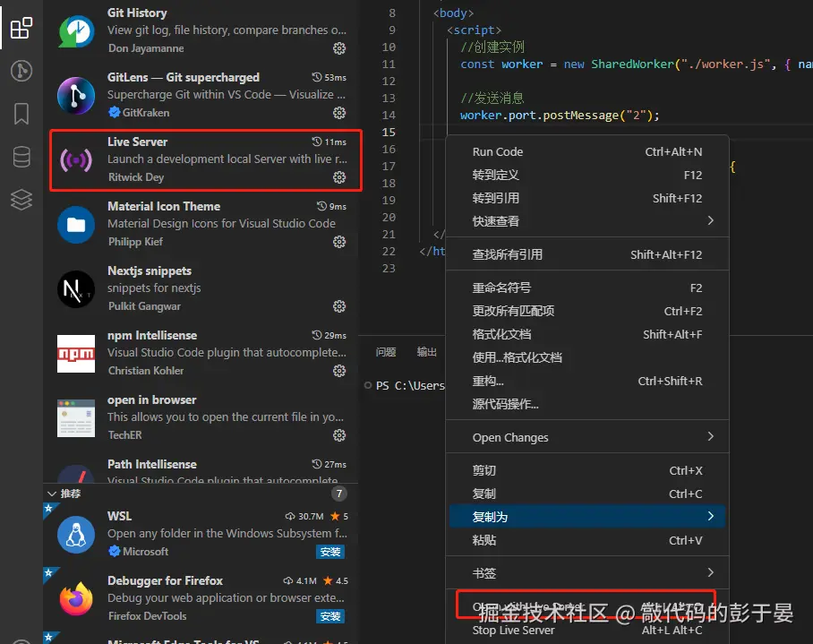Screen dimensions: 813x644
Task: Open settings gear for Material Icon Theme
Action: (339, 242)
